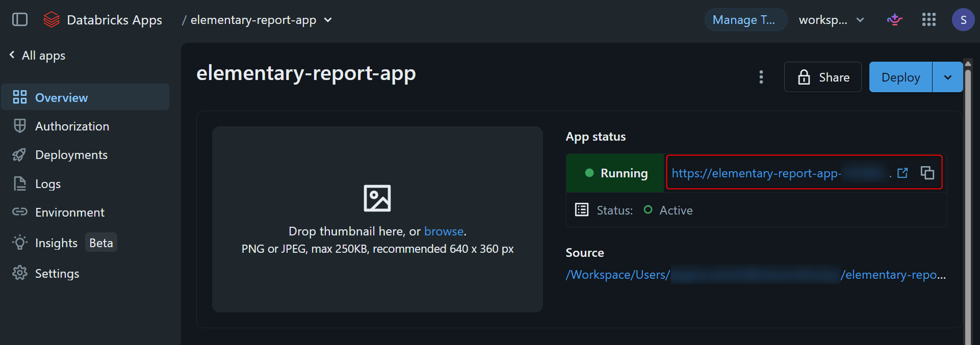Open the apps grid launcher
Screen dimensions: 980x345
coord(929,20)
